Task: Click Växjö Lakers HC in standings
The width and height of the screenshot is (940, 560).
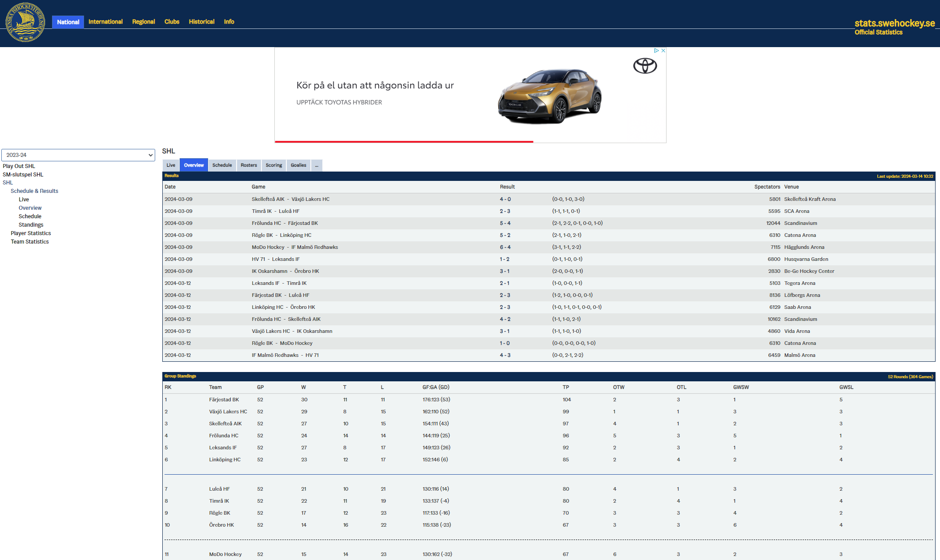Action: pos(228,412)
